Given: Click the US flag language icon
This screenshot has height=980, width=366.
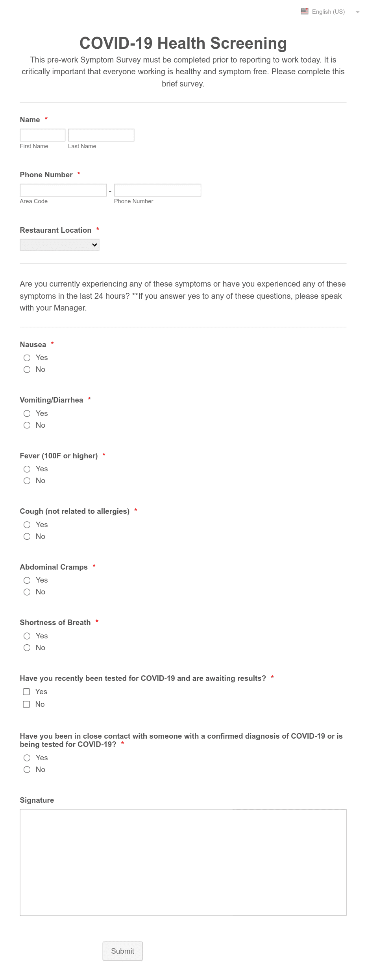Looking at the screenshot, I should [305, 11].
